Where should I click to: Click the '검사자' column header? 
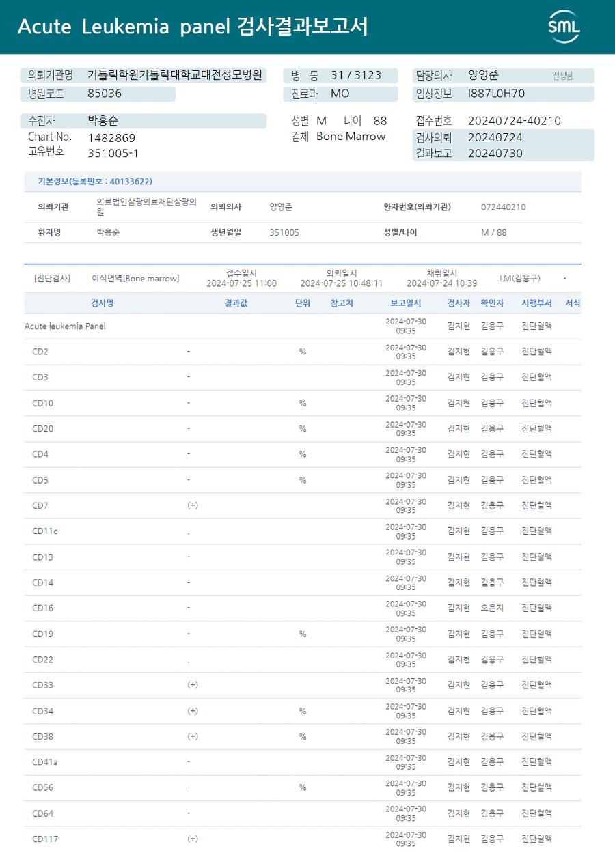pyautogui.click(x=459, y=303)
